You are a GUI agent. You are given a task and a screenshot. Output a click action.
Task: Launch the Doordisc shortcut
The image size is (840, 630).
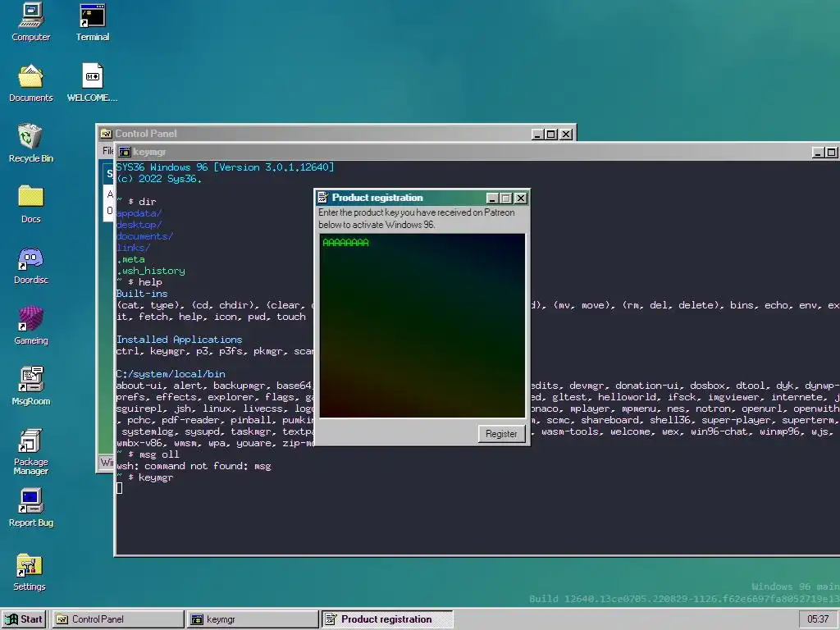(x=30, y=265)
